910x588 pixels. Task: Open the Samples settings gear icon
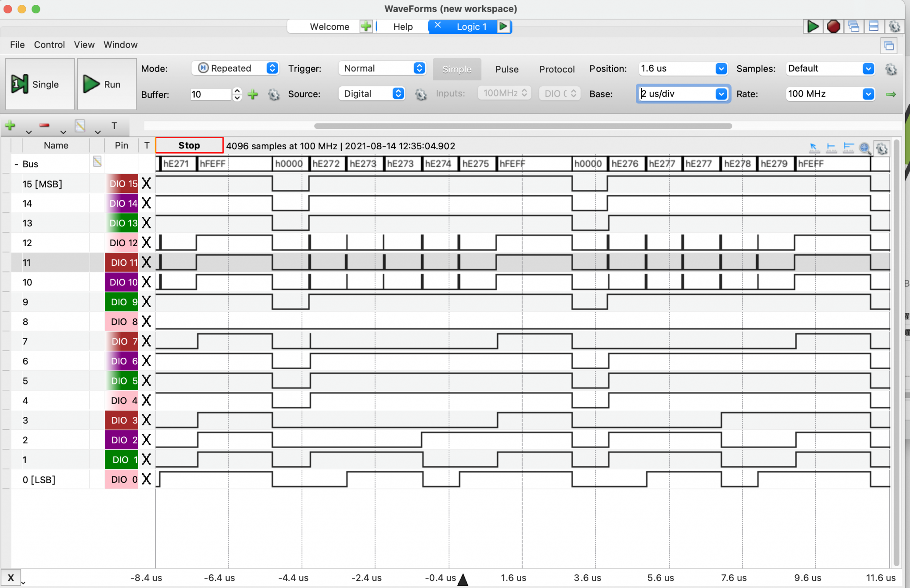point(891,69)
